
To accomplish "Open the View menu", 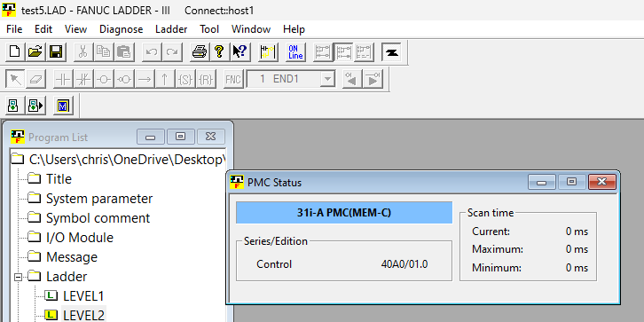I will pyautogui.click(x=76, y=29).
